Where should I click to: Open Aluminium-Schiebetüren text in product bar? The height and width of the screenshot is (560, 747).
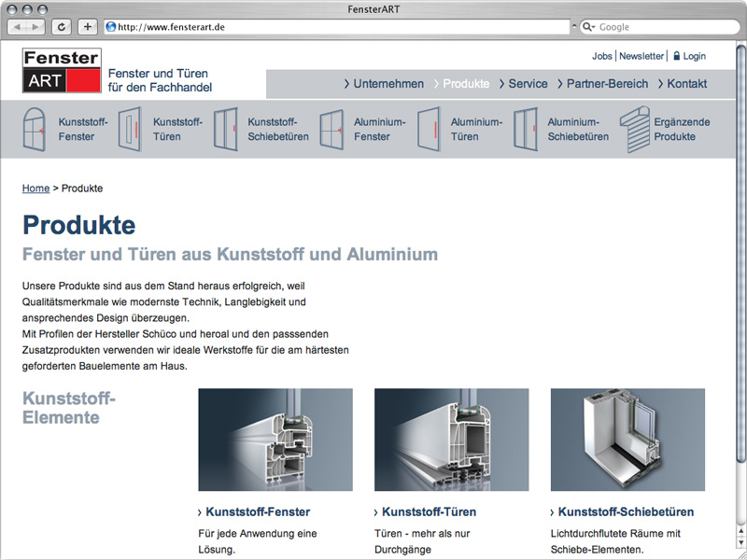click(x=578, y=129)
